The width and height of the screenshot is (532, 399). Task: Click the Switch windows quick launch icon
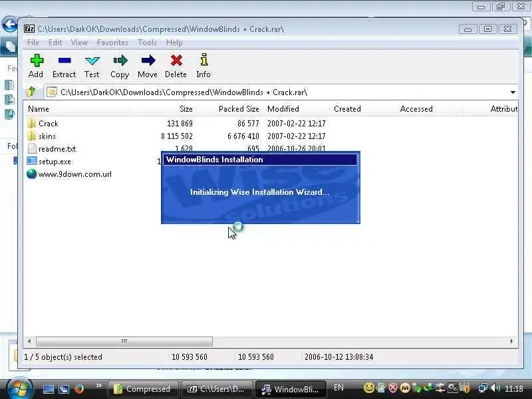[64, 389]
